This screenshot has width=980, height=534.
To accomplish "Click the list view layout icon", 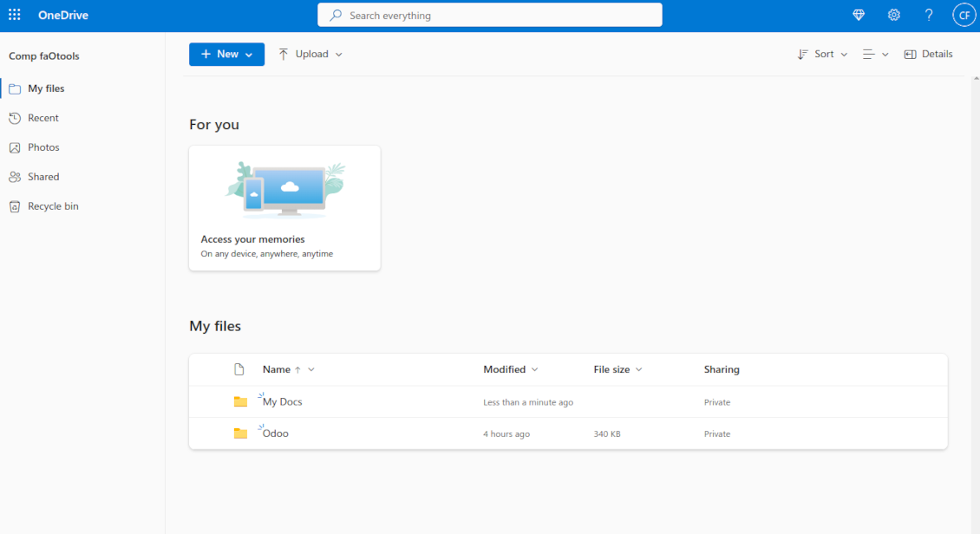I will [869, 55].
